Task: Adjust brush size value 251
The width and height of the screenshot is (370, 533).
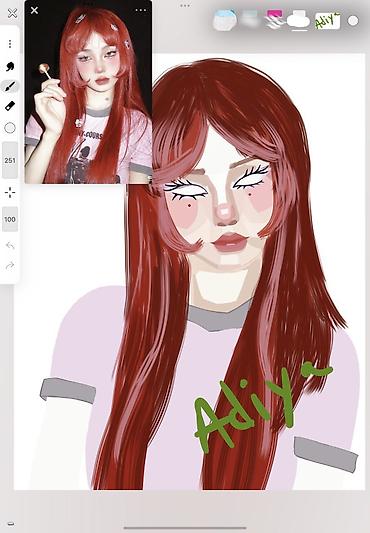Action: click(10, 160)
